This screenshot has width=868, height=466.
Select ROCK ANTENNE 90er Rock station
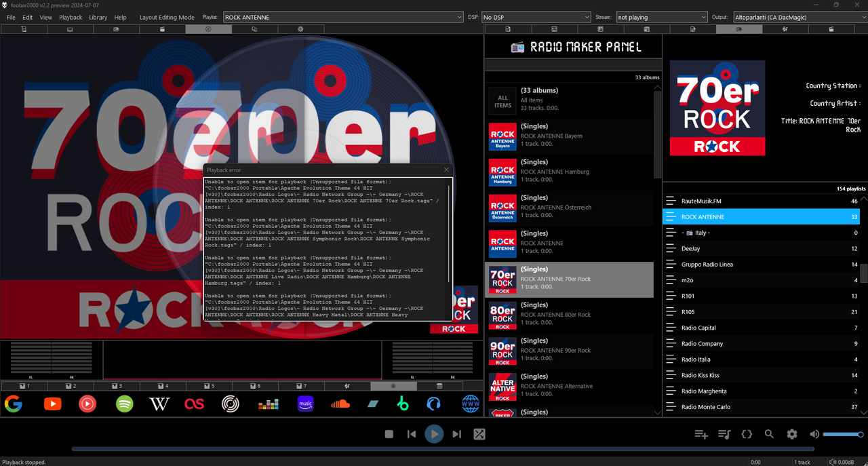(569, 351)
